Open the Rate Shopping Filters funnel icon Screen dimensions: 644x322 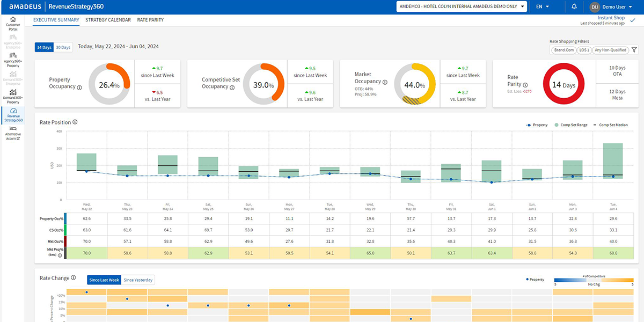[x=635, y=50]
